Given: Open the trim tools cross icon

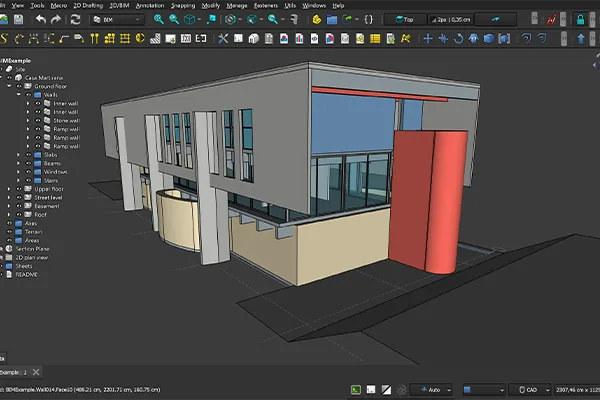Looking at the screenshot, I should tap(223, 38).
